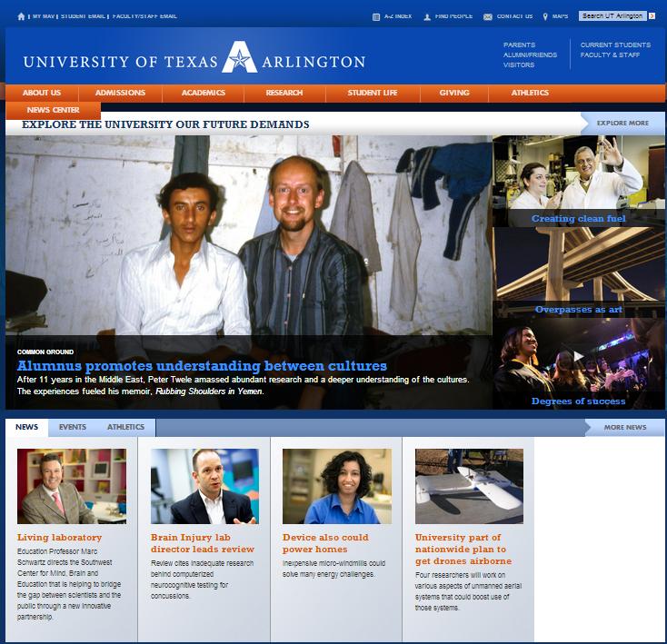Open the About Us menu
This screenshot has height=644, width=667.
pos(42,93)
